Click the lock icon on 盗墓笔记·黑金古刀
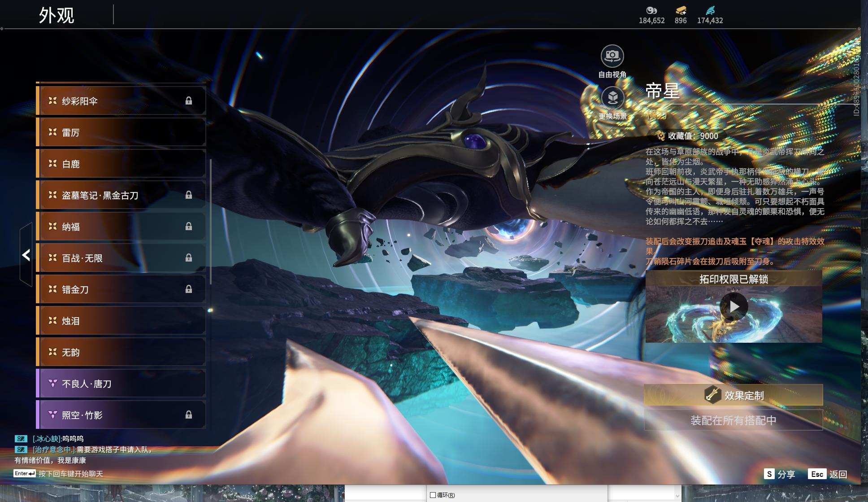868x502 pixels. (189, 195)
